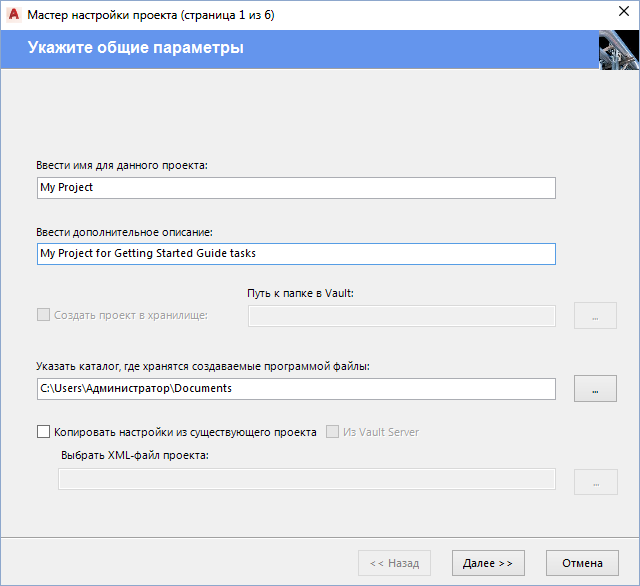The width and height of the screenshot is (640, 586).
Task: Toggle the 'Из Vault Server' checkbox
Action: 332,432
